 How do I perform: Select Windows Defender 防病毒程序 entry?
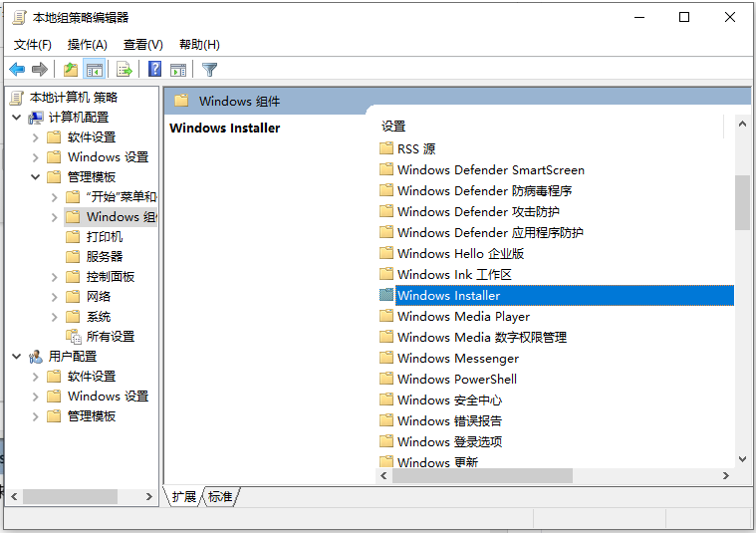click(484, 191)
